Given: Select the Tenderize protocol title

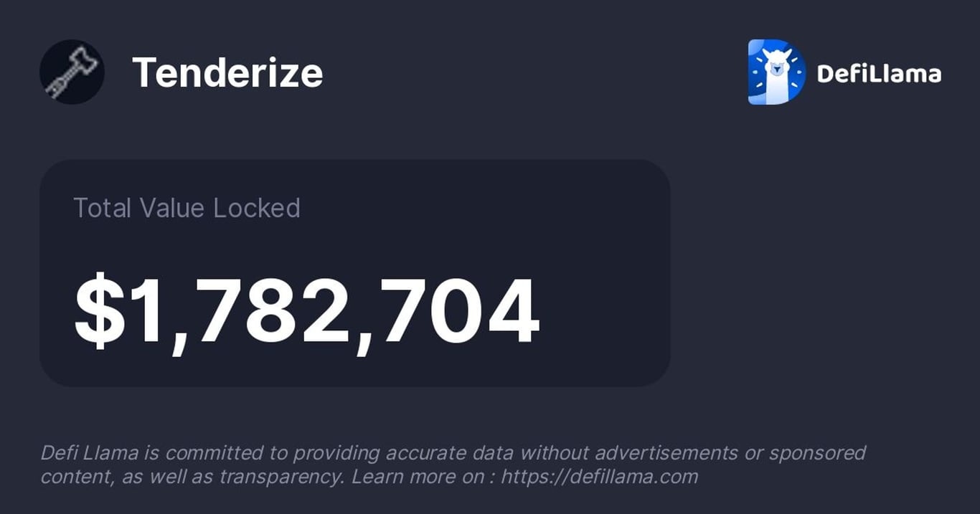Looking at the screenshot, I should (x=227, y=73).
